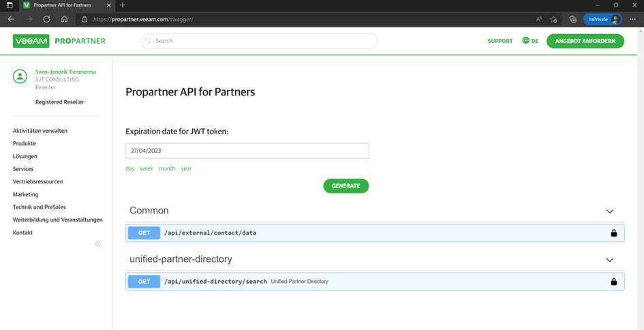Viewport: 644px width, 330px height.
Task: Expand GET /api/unified-directory/search endpoint
Action: point(375,282)
